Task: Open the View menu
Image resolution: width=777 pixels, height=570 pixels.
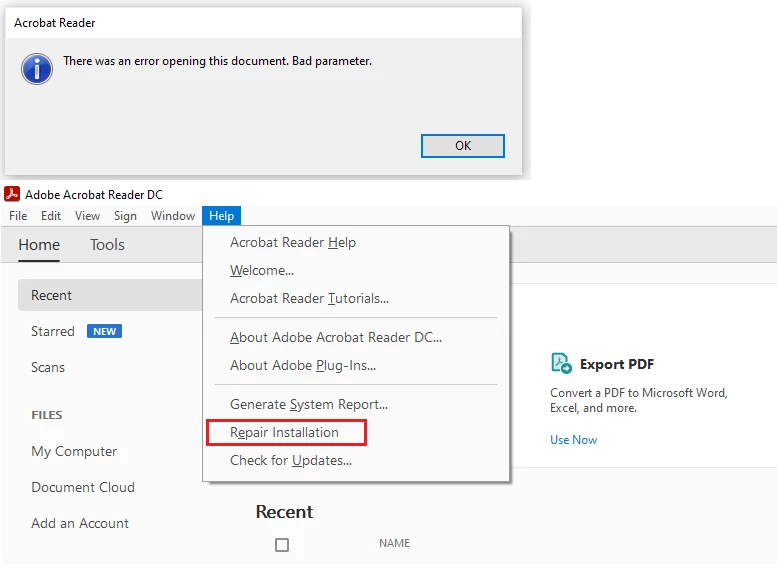Action: pyautogui.click(x=87, y=216)
